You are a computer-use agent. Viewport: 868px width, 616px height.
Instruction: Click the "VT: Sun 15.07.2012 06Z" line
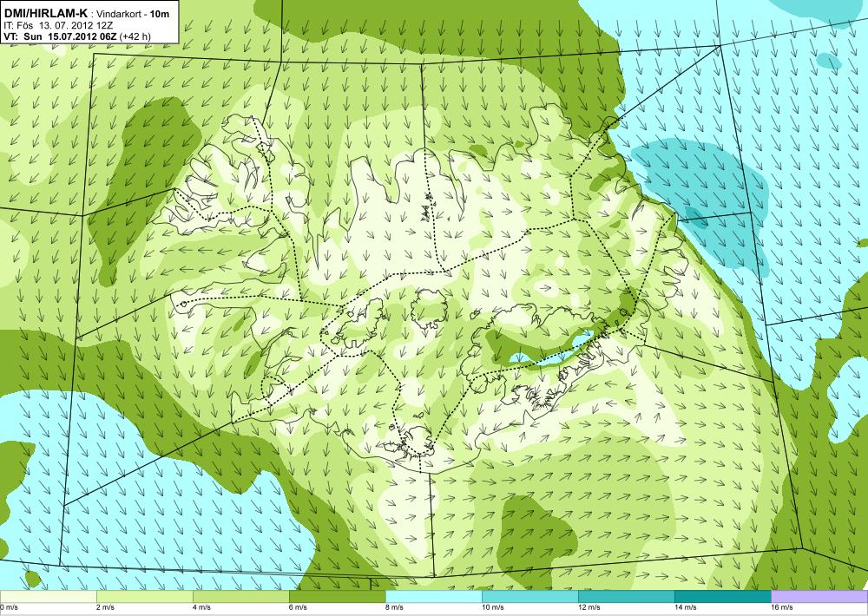pos(59,36)
